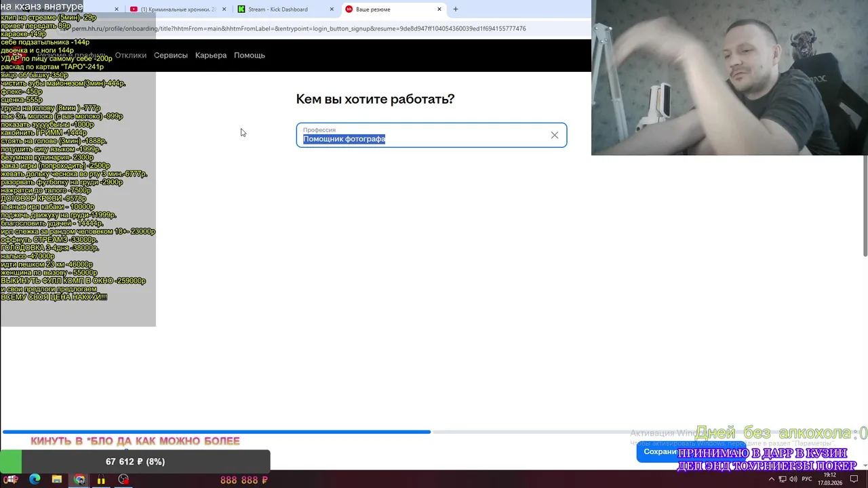Viewport: 868px width, 488px height.
Task: Click the Chrome icon in the taskbar
Action: click(79, 479)
